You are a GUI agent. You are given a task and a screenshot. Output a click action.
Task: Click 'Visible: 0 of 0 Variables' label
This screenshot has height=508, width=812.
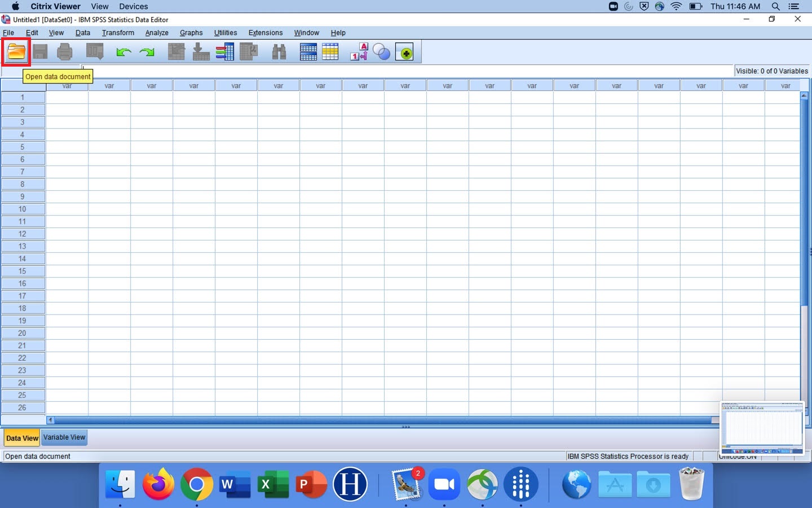click(x=772, y=71)
